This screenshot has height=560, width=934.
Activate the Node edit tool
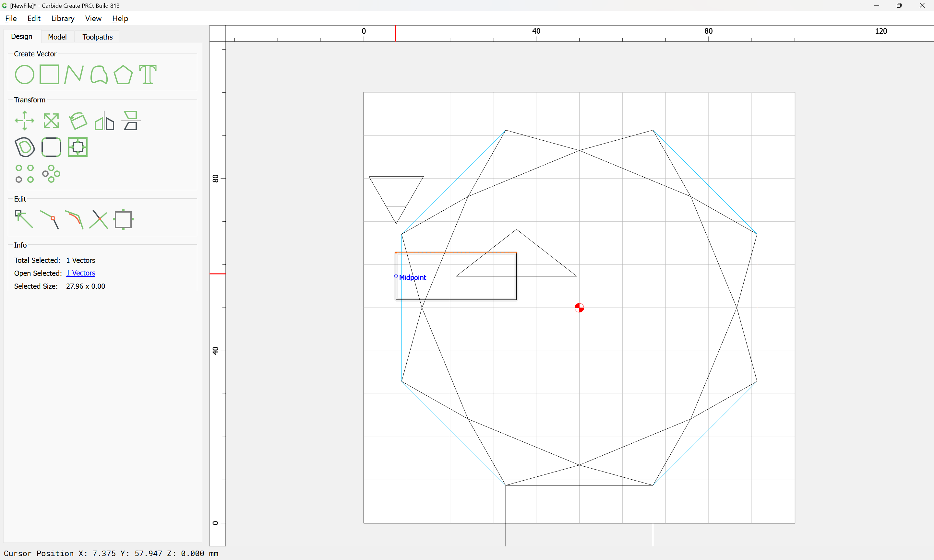(x=24, y=219)
